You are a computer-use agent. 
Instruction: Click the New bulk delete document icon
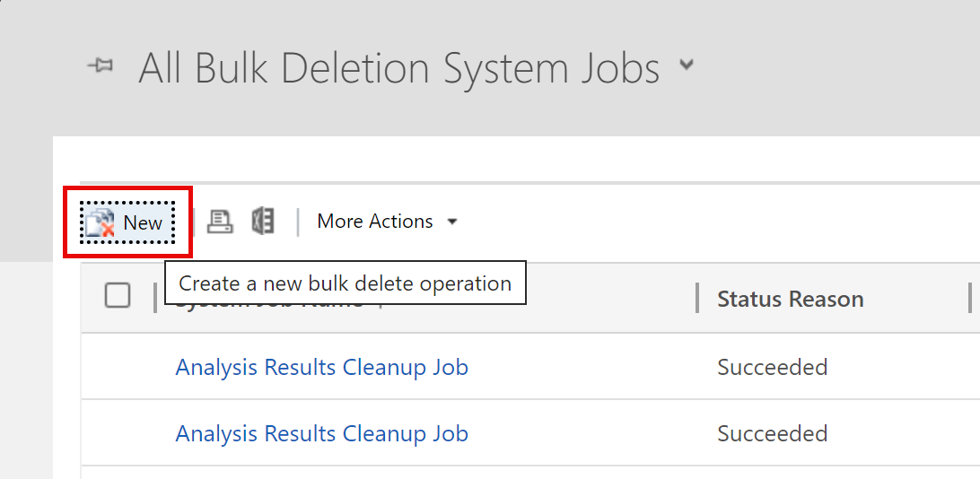pos(100,223)
